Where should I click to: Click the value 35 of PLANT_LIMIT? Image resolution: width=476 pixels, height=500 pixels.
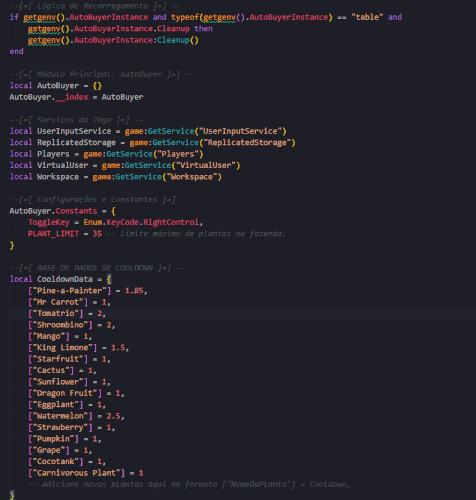tap(97, 234)
